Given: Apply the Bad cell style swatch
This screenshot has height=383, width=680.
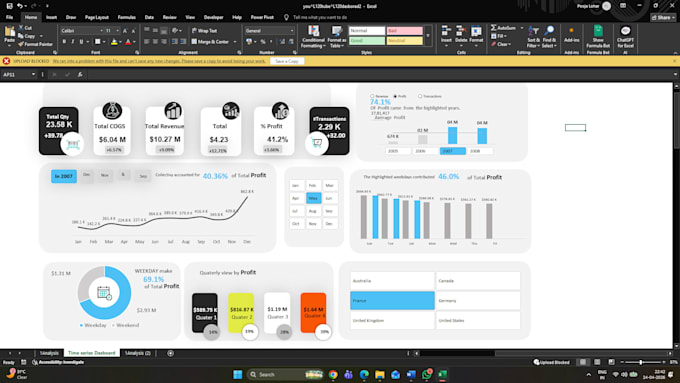Looking at the screenshot, I should coord(404,31).
